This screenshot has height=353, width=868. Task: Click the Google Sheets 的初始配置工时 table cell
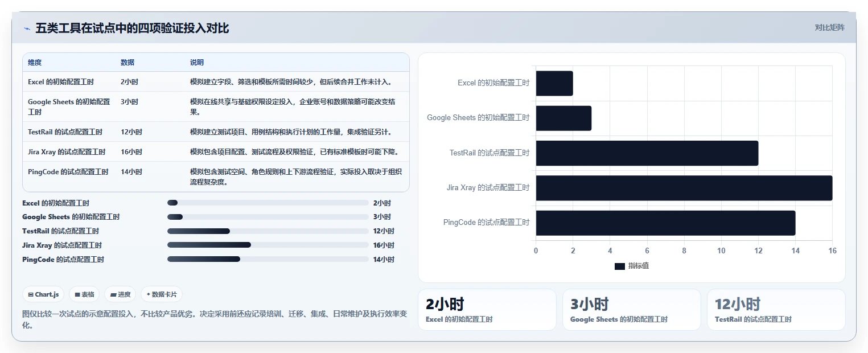click(69, 106)
